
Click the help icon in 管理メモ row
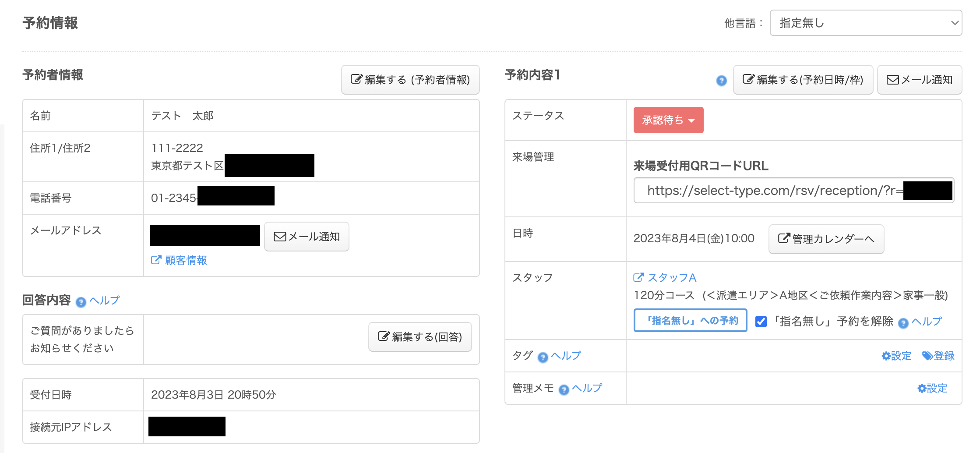[564, 390]
